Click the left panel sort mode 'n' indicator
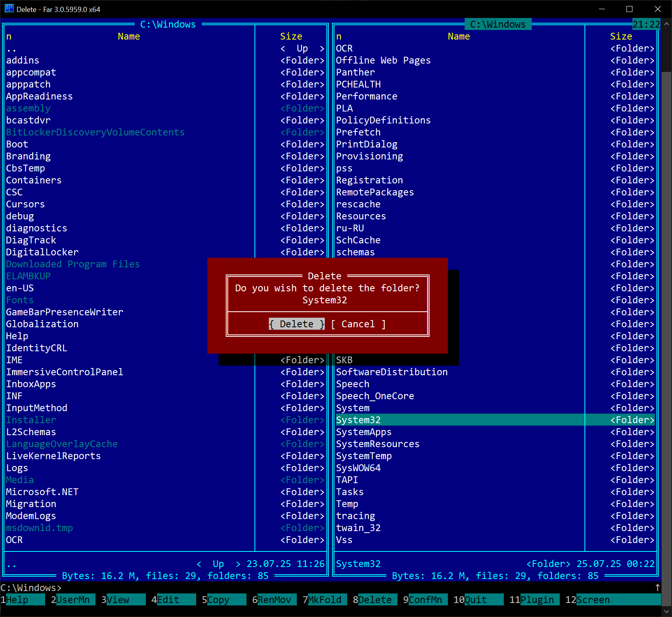Image resolution: width=672 pixels, height=617 pixels. 9,36
